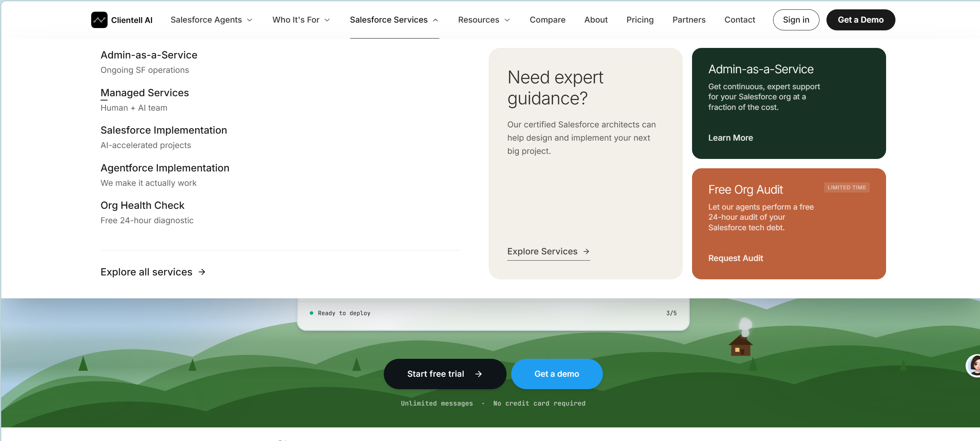Image resolution: width=980 pixels, height=441 pixels.
Task: Open Agentforce Implementation service
Action: (x=165, y=168)
